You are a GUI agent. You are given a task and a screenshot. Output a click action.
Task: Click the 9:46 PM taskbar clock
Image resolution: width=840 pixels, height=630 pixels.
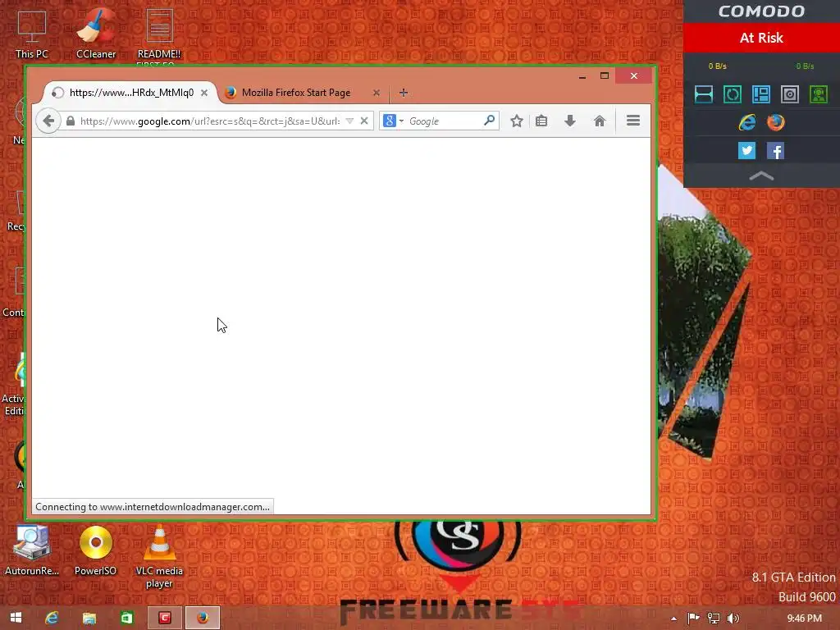point(804,619)
